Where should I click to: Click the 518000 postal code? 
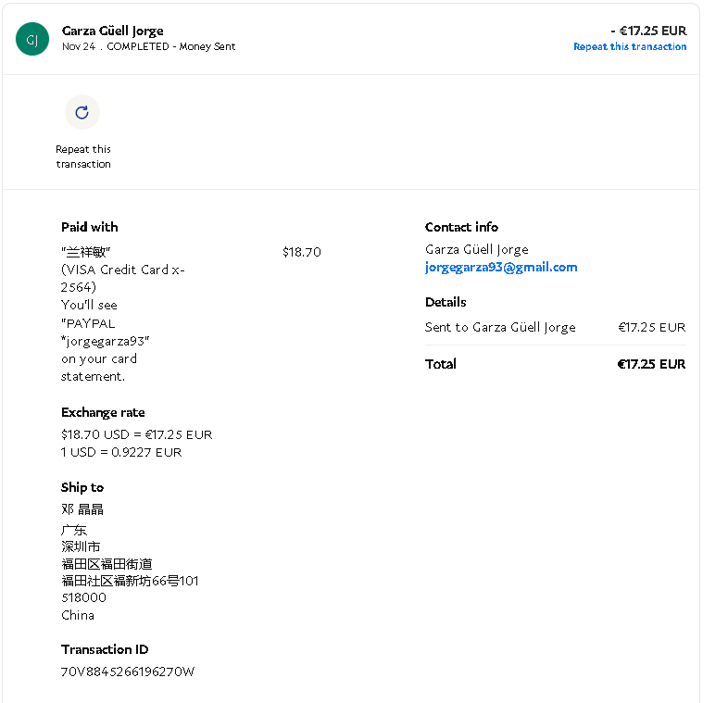[83, 597]
